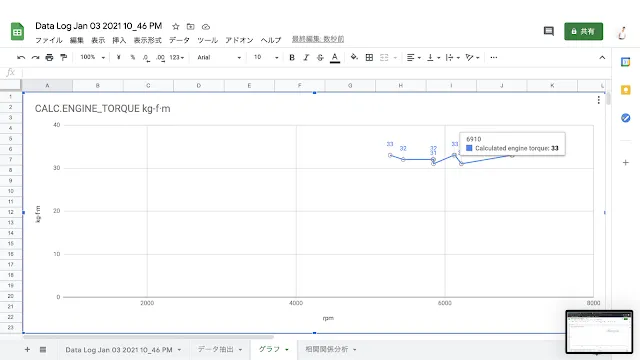
Task: Add a side panel add-on
Action: pos(625,162)
